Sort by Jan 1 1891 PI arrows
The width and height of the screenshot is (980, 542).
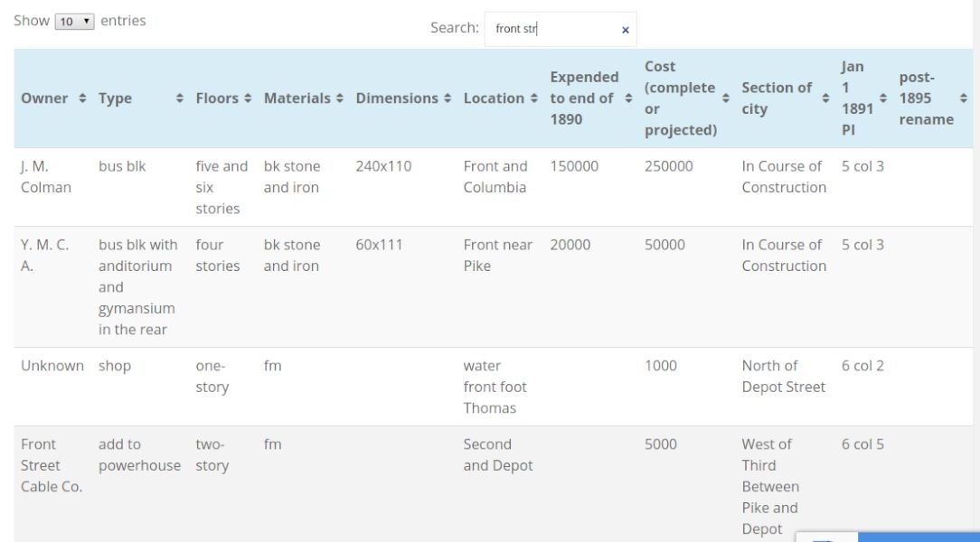[882, 98]
